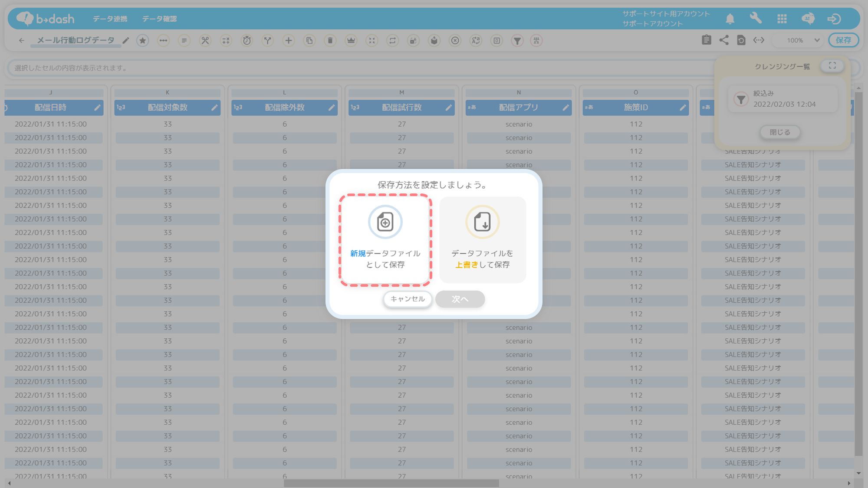868x488 pixels.
Task: Click the 保存 button in toolbar
Action: coord(843,40)
